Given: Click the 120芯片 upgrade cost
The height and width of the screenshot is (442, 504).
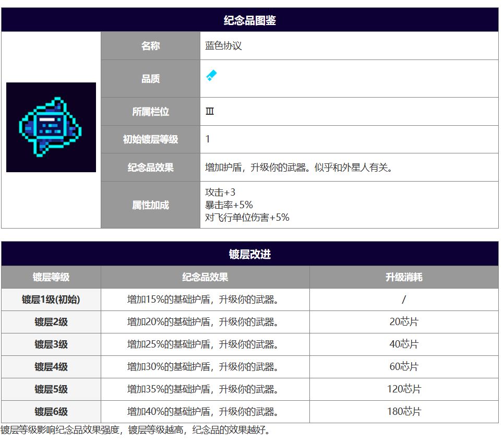Looking at the screenshot, I should click(404, 389).
